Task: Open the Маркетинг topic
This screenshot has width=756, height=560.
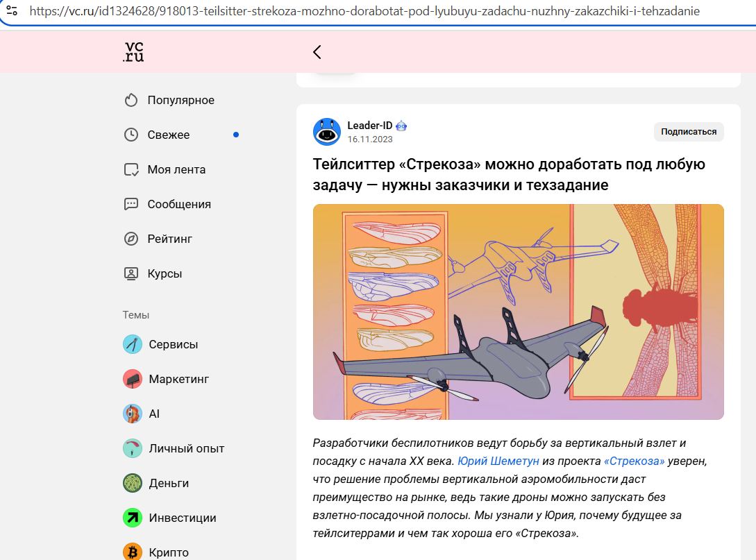Action: point(166,379)
